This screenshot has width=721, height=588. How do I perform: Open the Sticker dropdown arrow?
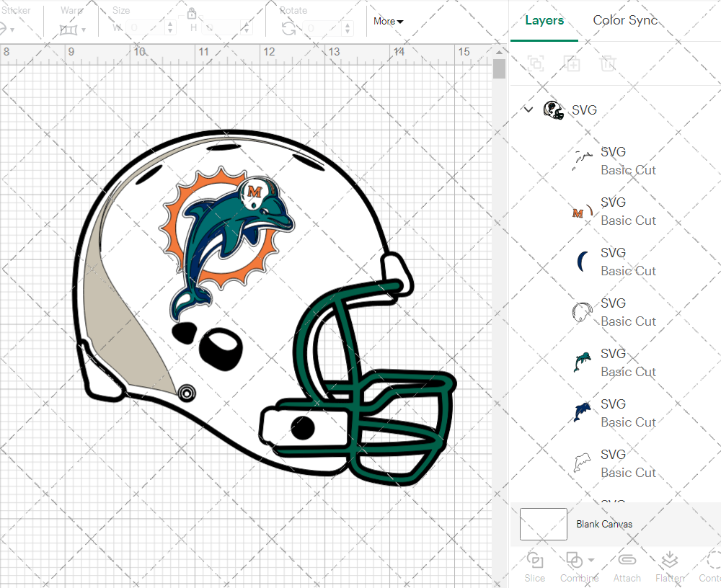[x=12, y=30]
